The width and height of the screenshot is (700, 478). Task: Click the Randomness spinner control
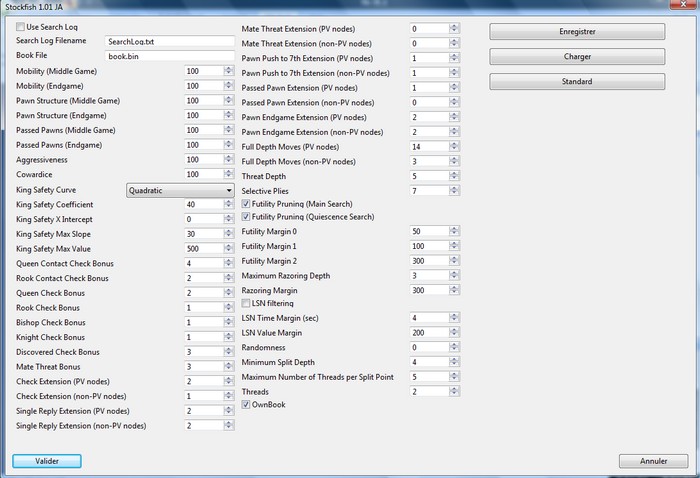coord(454,347)
